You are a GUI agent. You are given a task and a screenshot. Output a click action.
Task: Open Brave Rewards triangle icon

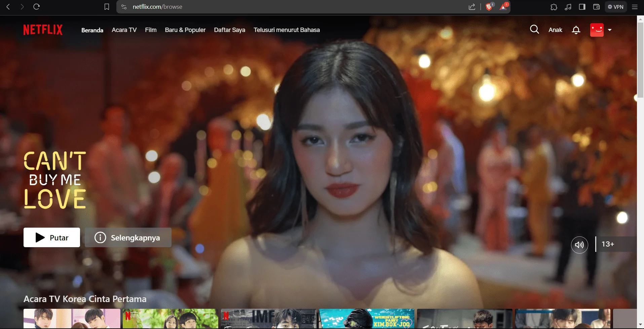(x=504, y=7)
